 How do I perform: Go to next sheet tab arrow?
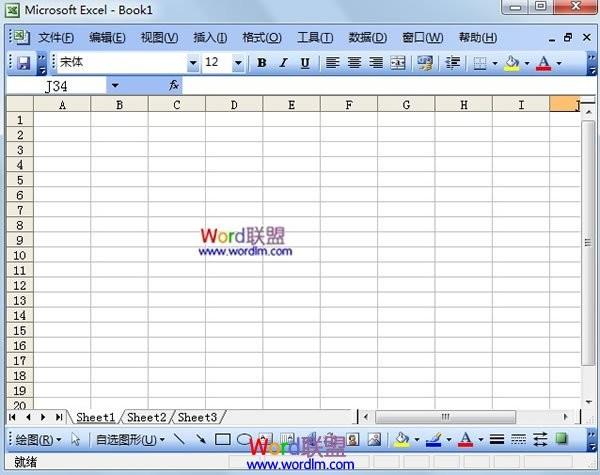point(43,417)
